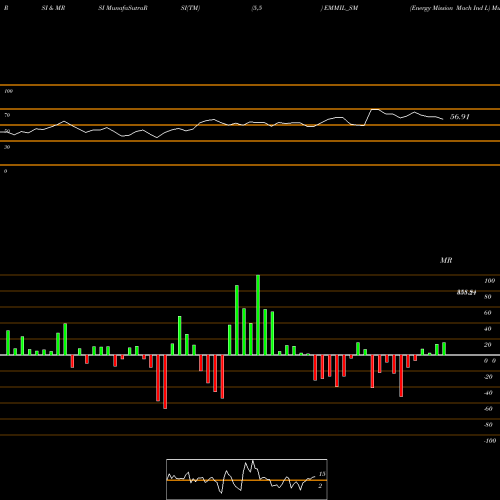Click the tallest green MR histogram bar

[x=258, y=315]
